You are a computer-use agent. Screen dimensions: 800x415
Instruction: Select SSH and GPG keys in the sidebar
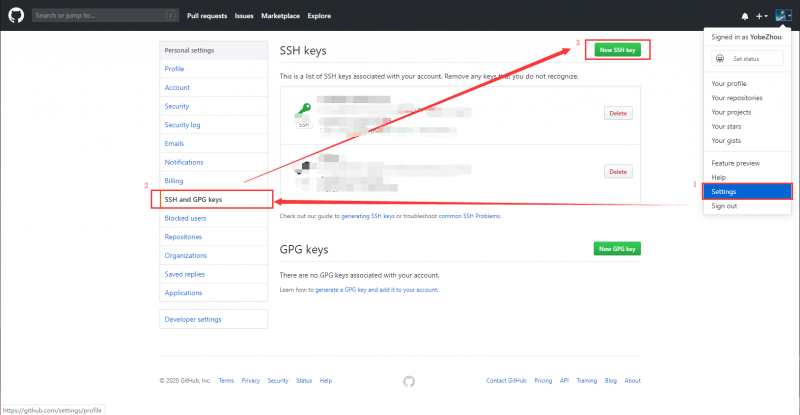coord(213,200)
